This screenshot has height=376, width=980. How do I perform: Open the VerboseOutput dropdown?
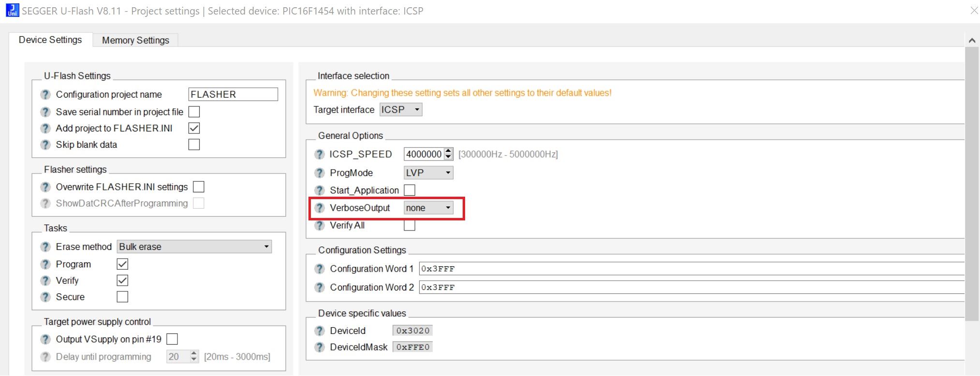(x=428, y=208)
